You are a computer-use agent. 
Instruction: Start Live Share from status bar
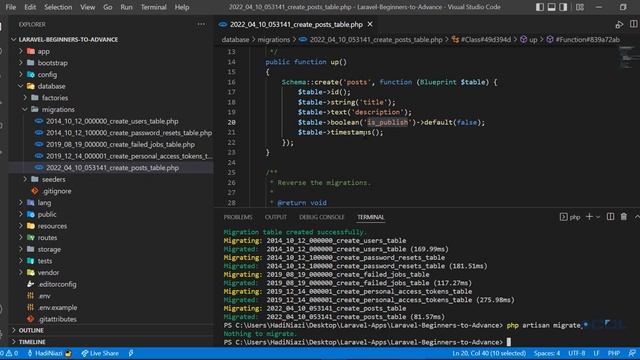(100, 353)
